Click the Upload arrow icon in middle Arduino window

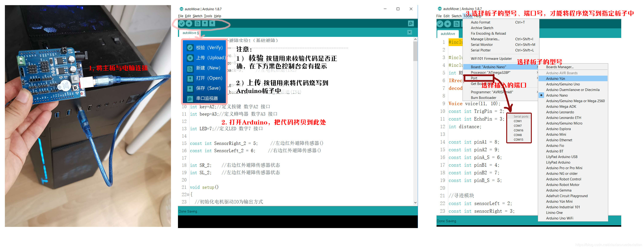coord(189,24)
